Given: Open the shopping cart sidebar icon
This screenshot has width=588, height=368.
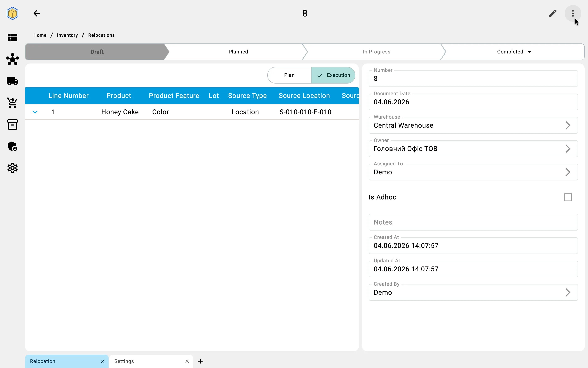Looking at the screenshot, I should (12, 103).
